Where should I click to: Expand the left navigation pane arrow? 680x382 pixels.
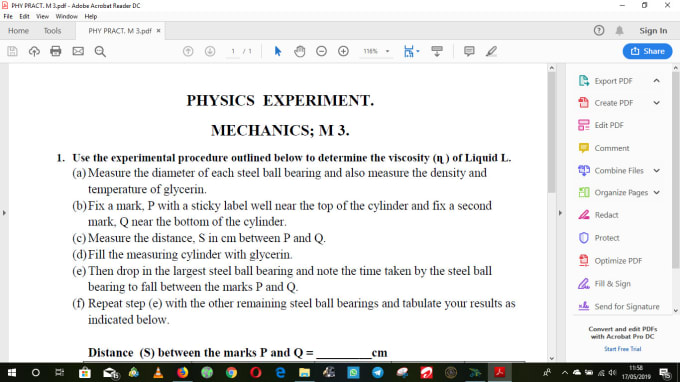[x=4, y=213]
